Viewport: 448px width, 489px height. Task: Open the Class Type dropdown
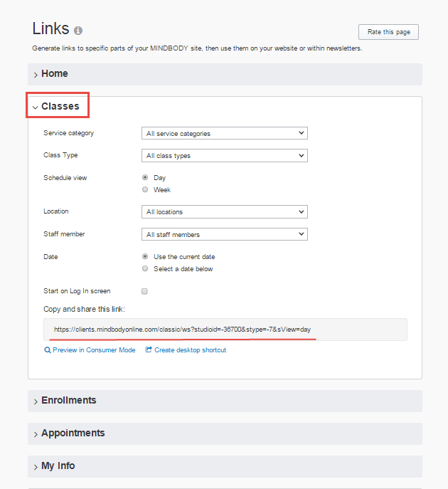coord(225,155)
